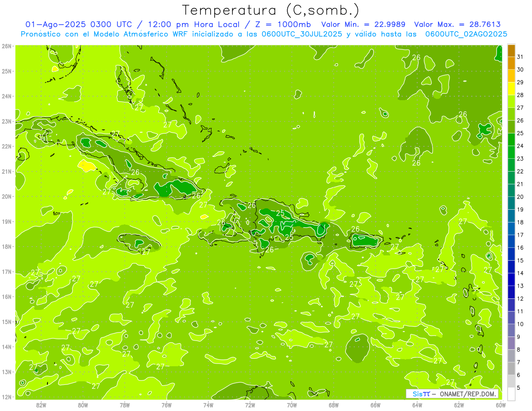
Task: Click the '60W' longitude axis label
Action: coord(501,405)
